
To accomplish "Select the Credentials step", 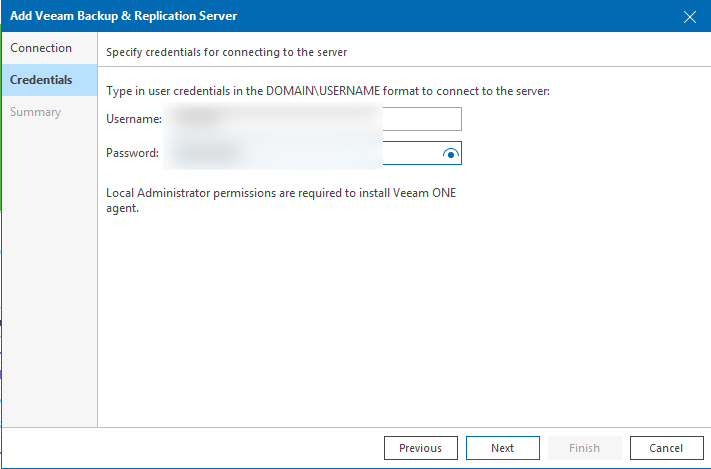I will coord(49,80).
